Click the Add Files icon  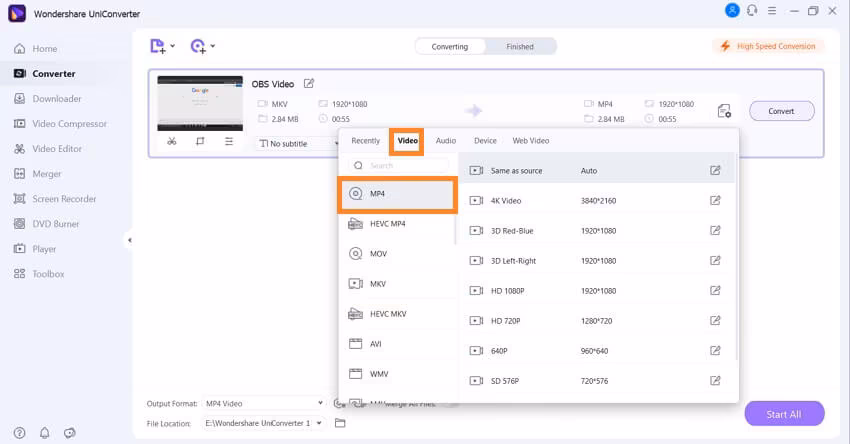157,46
